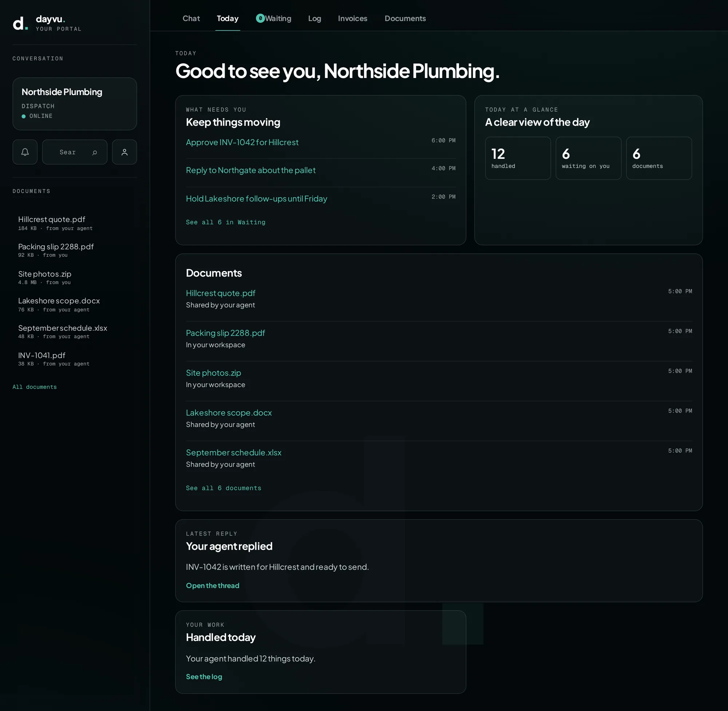Click the dayvu logo mark

click(x=20, y=23)
